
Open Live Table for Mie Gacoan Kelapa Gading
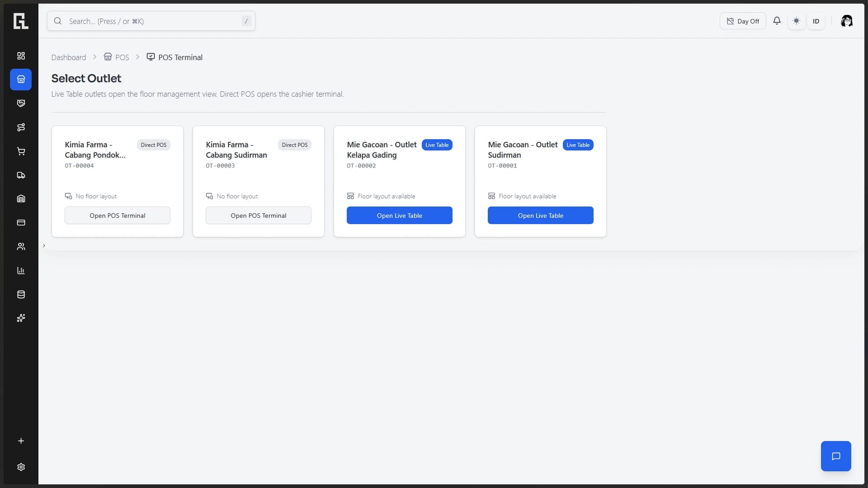tap(400, 216)
